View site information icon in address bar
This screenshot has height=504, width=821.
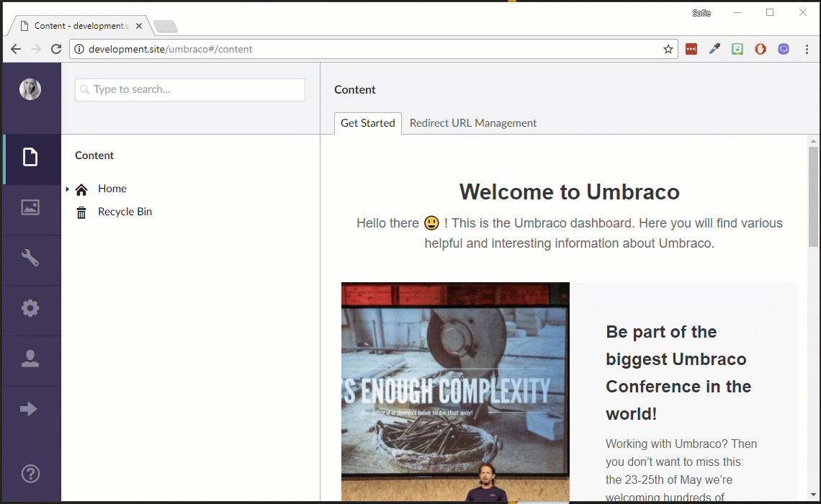click(79, 49)
